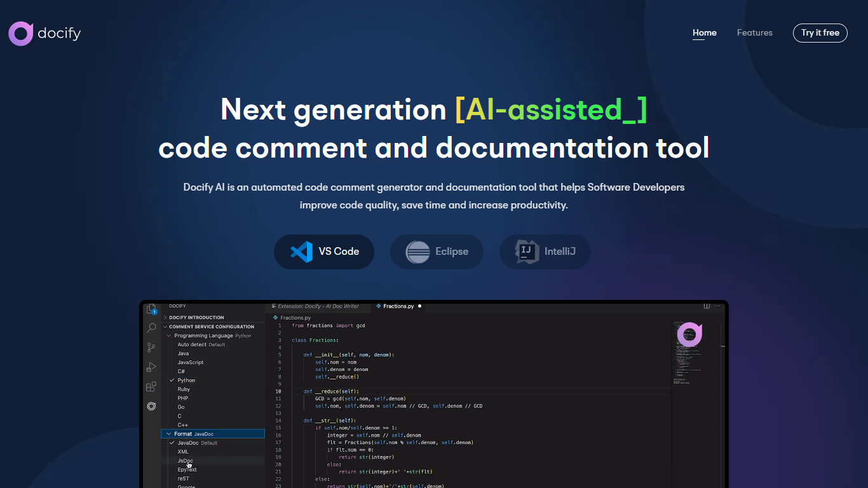
Task: Click the 'def __str__(self):' code line
Action: pyautogui.click(x=330, y=421)
